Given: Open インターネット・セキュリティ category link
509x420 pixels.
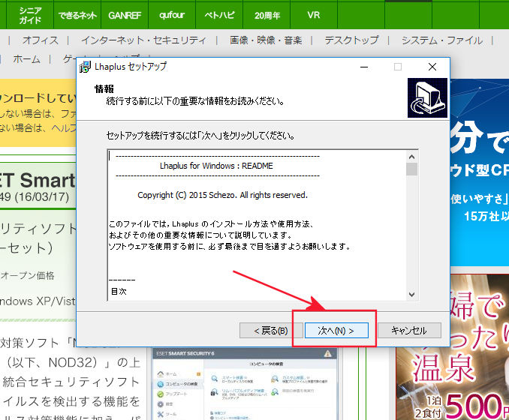Looking at the screenshot, I should tap(144, 40).
